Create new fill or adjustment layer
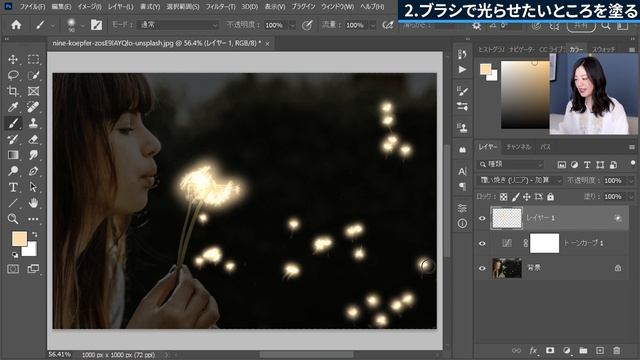Screen dimensions: 640x360 [x=567, y=350]
